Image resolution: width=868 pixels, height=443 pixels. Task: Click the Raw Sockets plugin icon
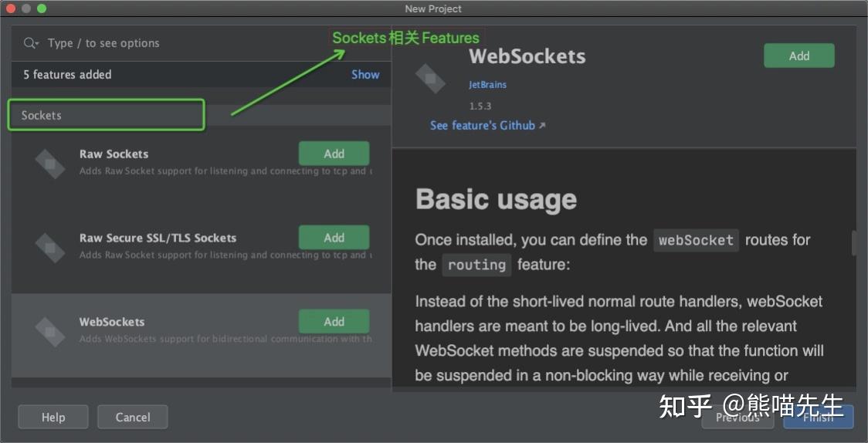pyautogui.click(x=50, y=163)
